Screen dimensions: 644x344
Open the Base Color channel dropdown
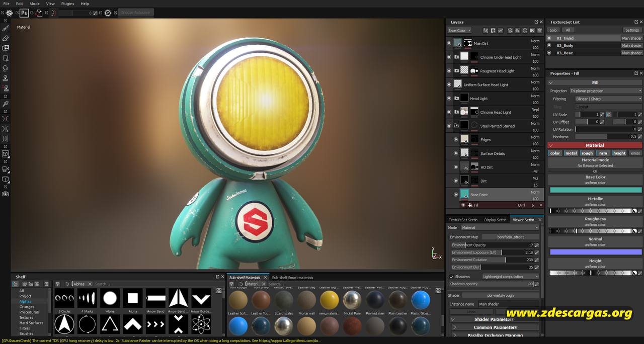pyautogui.click(x=460, y=31)
